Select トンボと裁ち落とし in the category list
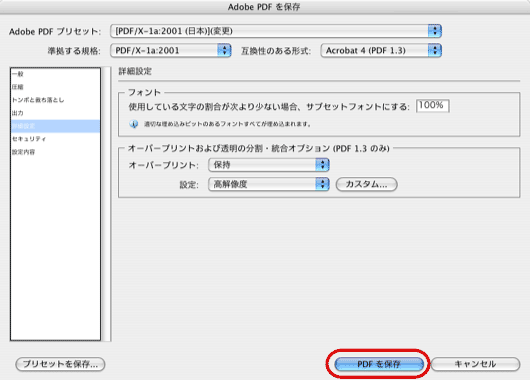Screen dimensions: 530x380 click(x=55, y=100)
